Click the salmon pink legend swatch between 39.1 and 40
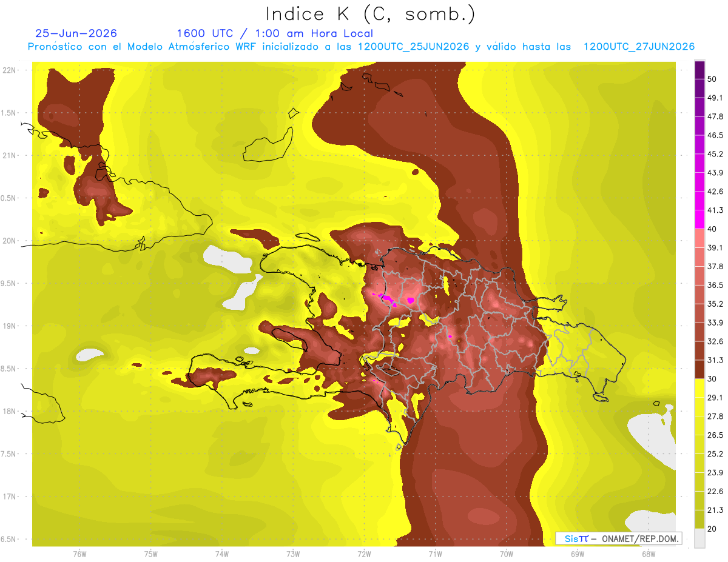Image resolution: width=728 pixels, height=562 pixels. [699, 238]
